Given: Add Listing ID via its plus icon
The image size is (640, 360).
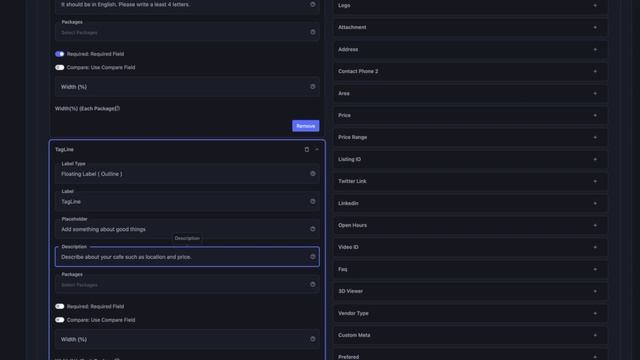Looking at the screenshot, I should click(x=595, y=159).
